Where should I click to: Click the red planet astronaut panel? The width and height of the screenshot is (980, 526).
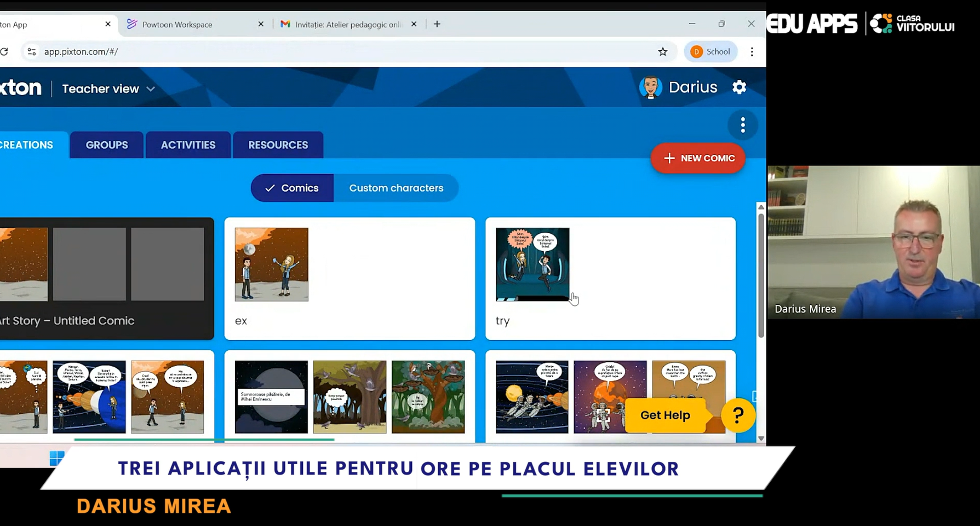pyautogui.click(x=610, y=397)
